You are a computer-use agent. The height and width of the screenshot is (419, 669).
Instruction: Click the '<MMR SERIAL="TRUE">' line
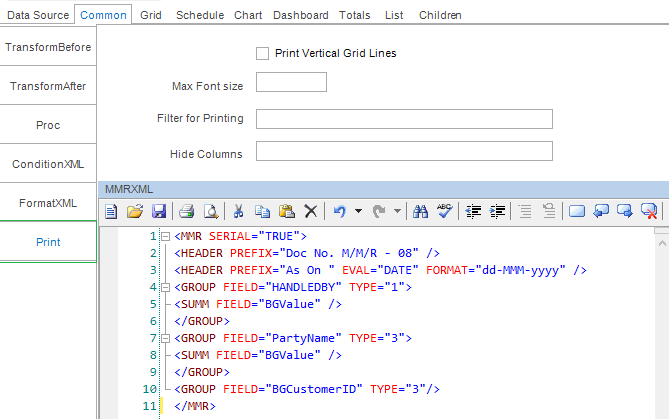pyautogui.click(x=240, y=236)
